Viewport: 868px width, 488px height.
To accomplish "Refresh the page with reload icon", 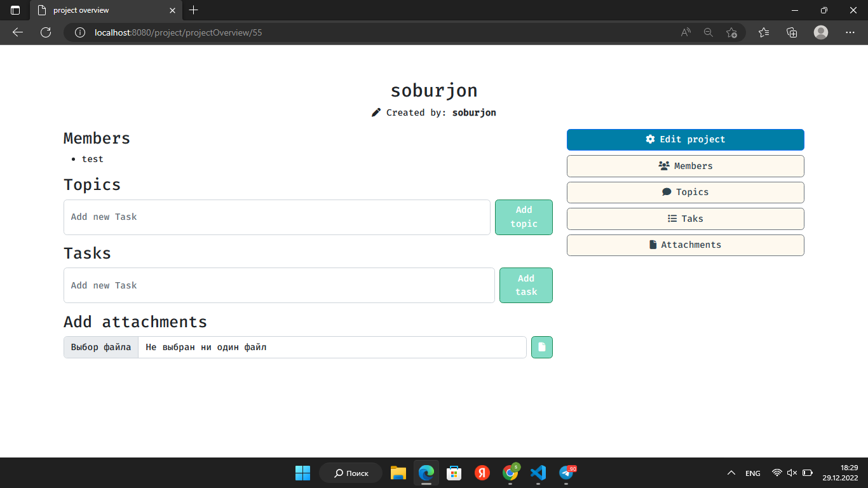I will 46,32.
